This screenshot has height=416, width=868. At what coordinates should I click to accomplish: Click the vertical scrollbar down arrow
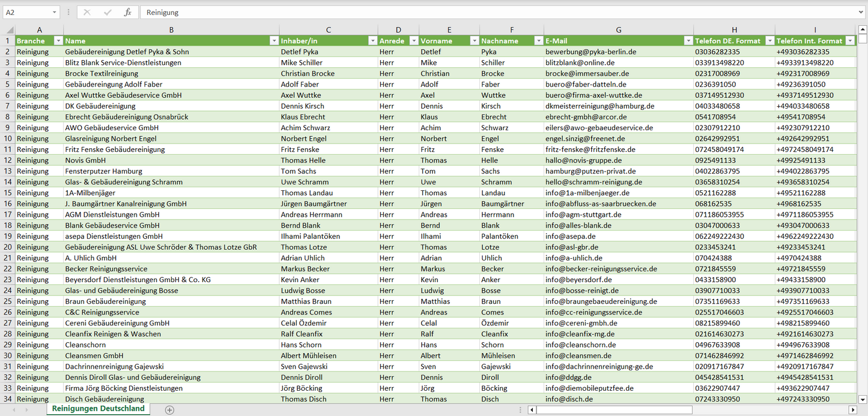[x=863, y=399]
